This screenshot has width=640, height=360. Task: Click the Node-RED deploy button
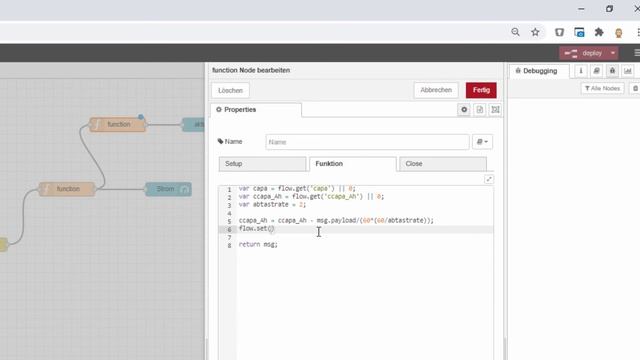(584, 53)
